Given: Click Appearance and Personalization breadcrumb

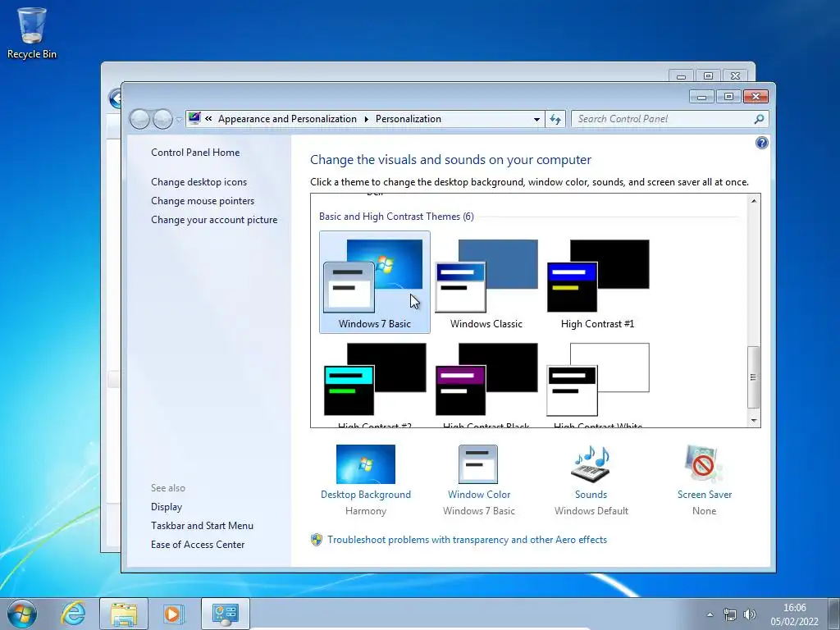Looking at the screenshot, I should point(287,119).
